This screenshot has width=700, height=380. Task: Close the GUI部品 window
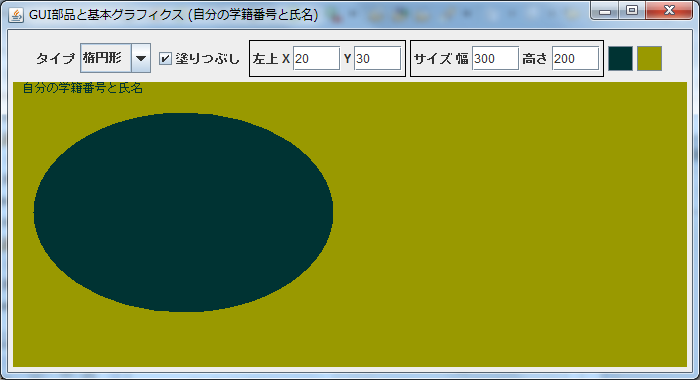(x=669, y=11)
